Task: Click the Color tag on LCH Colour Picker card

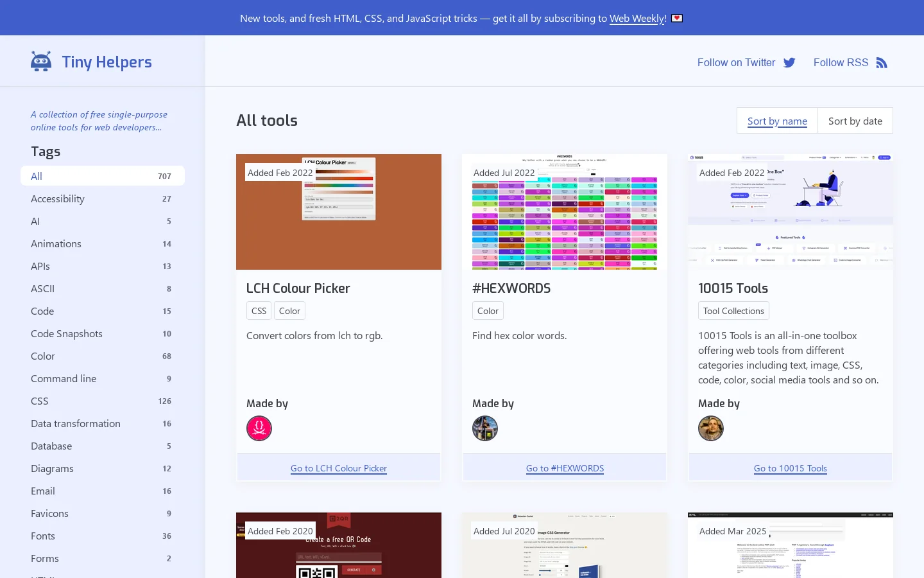Action: [x=289, y=311]
